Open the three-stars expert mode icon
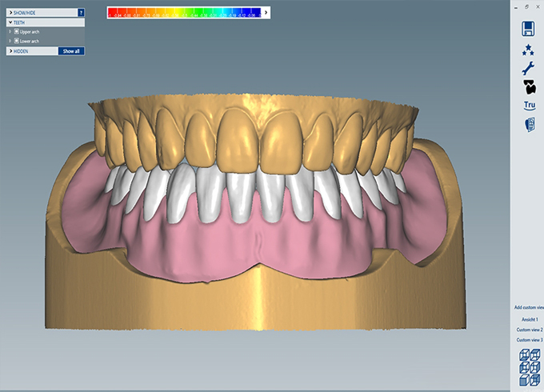The width and height of the screenshot is (544, 392). 528,50
